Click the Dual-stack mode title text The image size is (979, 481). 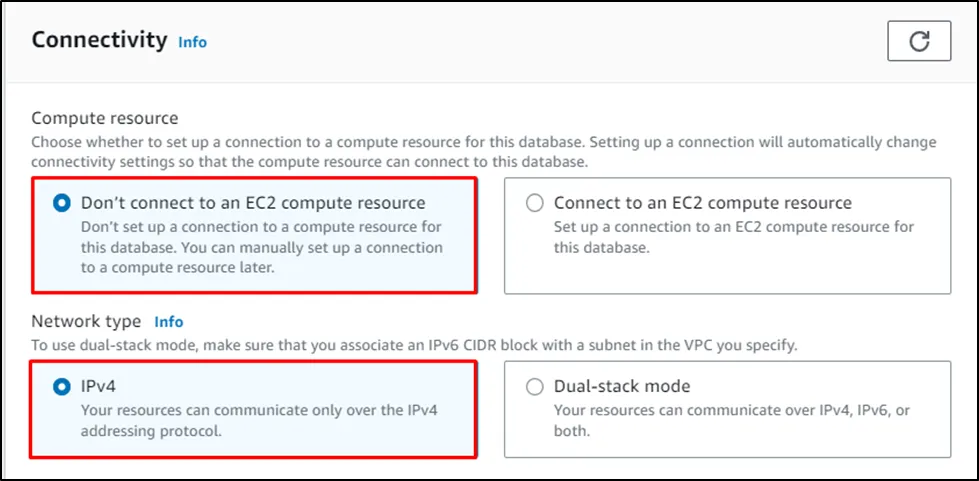click(x=622, y=386)
